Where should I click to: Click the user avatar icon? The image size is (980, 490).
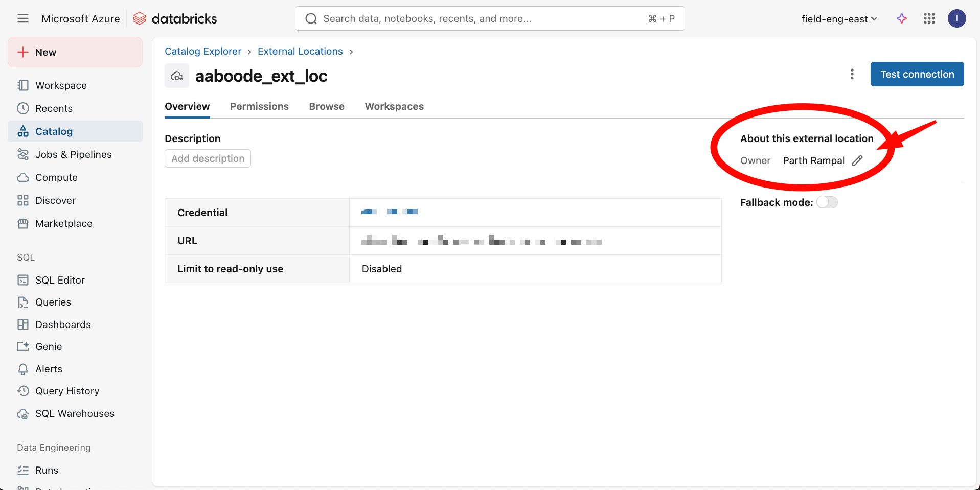coord(956,19)
